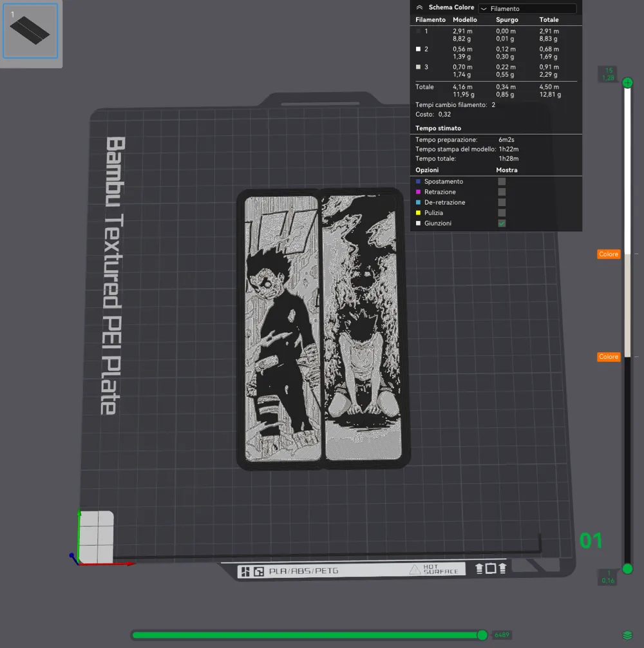The height and width of the screenshot is (648, 644).
Task: Click the Spostamento blue legend icon
Action: pyautogui.click(x=418, y=182)
